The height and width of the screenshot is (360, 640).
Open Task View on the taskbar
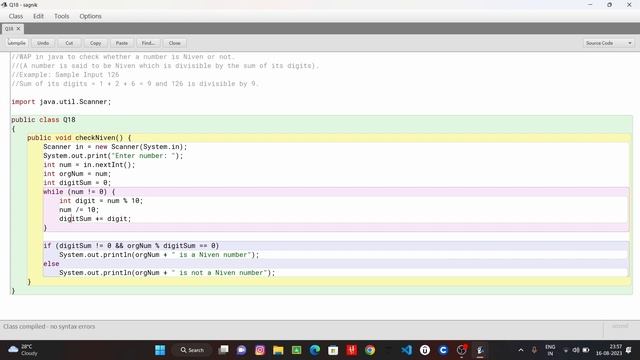pos(223,350)
